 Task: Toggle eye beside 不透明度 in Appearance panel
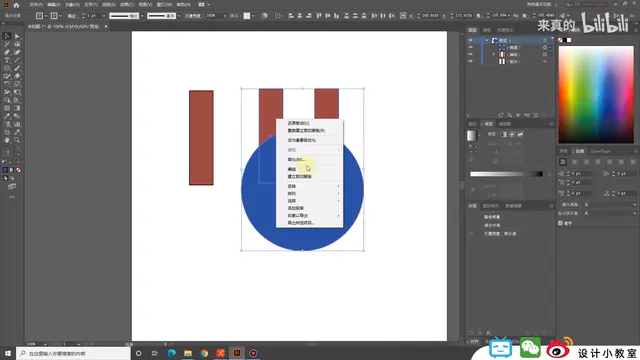pyautogui.click(x=471, y=234)
